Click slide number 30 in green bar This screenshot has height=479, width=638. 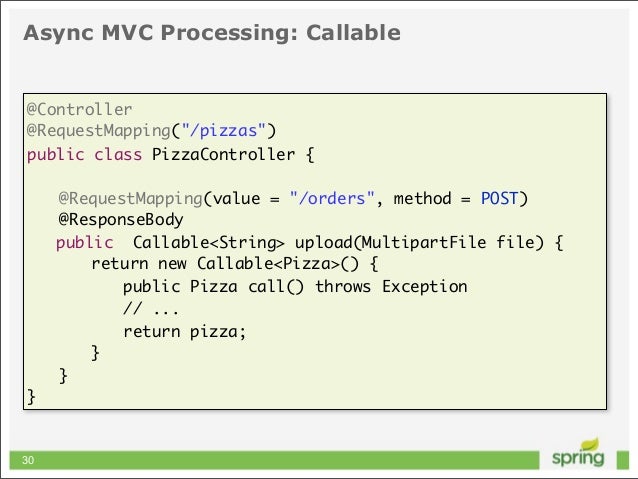coord(28,460)
